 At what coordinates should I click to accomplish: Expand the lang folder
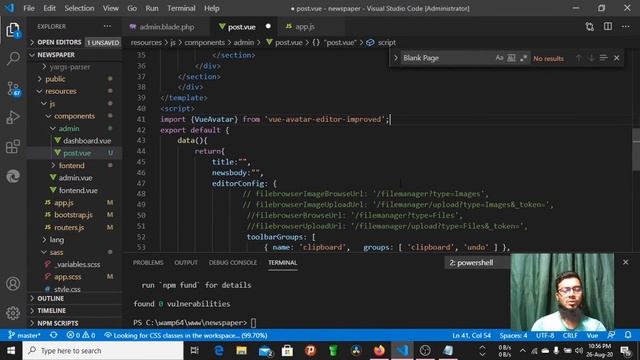56,240
